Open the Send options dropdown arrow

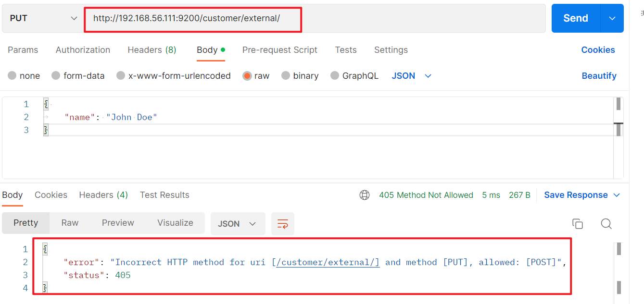click(612, 18)
